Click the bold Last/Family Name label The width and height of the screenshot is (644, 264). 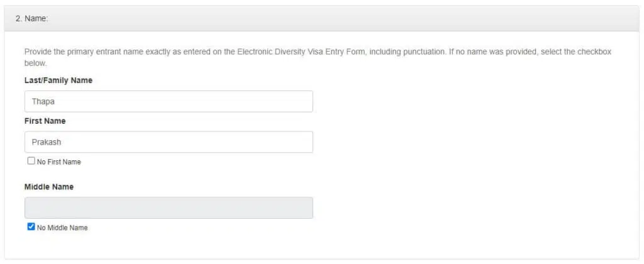(x=58, y=80)
